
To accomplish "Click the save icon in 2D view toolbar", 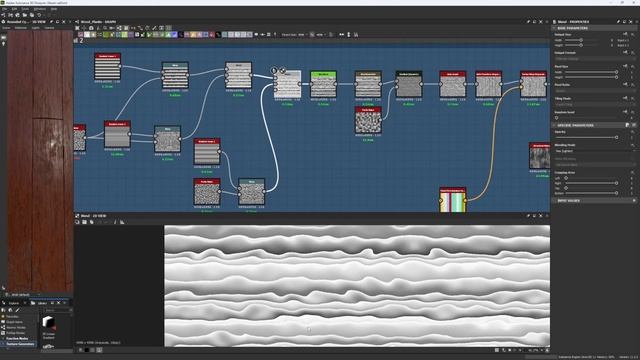I will [x=84, y=222].
